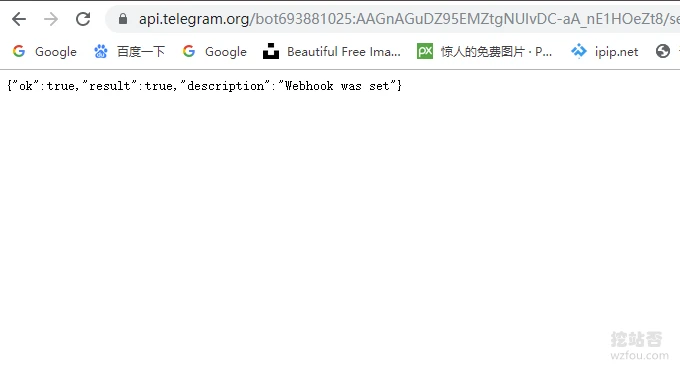Click the wzfou.com watermark
This screenshot has height=366, width=680.
click(639, 355)
